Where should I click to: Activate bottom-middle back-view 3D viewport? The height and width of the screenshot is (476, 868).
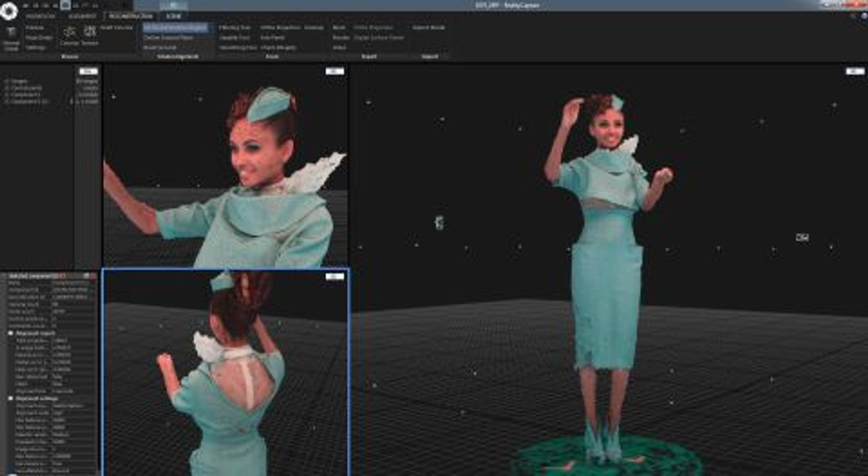[226, 372]
